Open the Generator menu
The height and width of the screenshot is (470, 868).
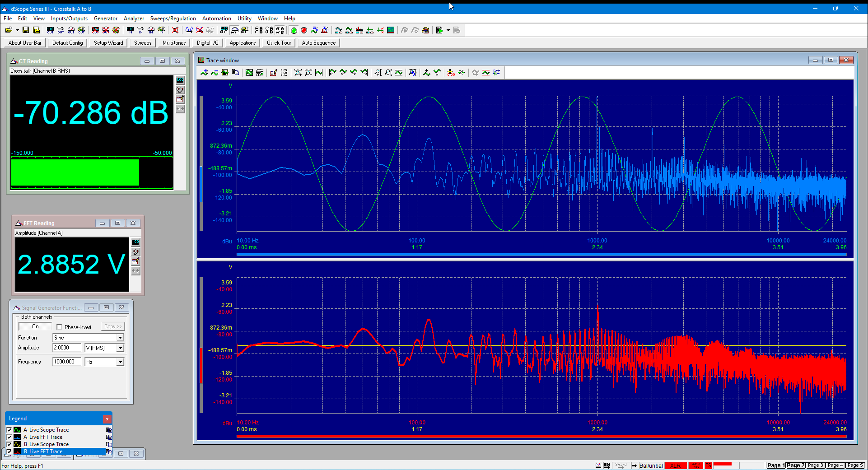106,19
